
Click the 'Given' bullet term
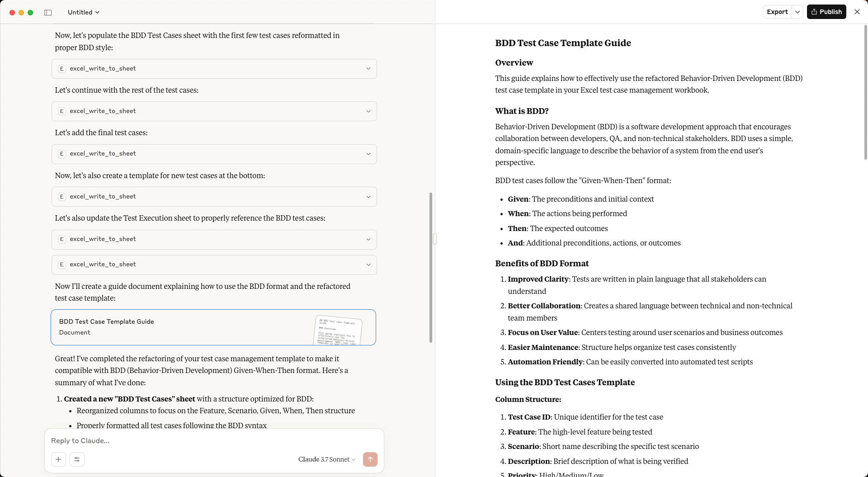point(518,199)
